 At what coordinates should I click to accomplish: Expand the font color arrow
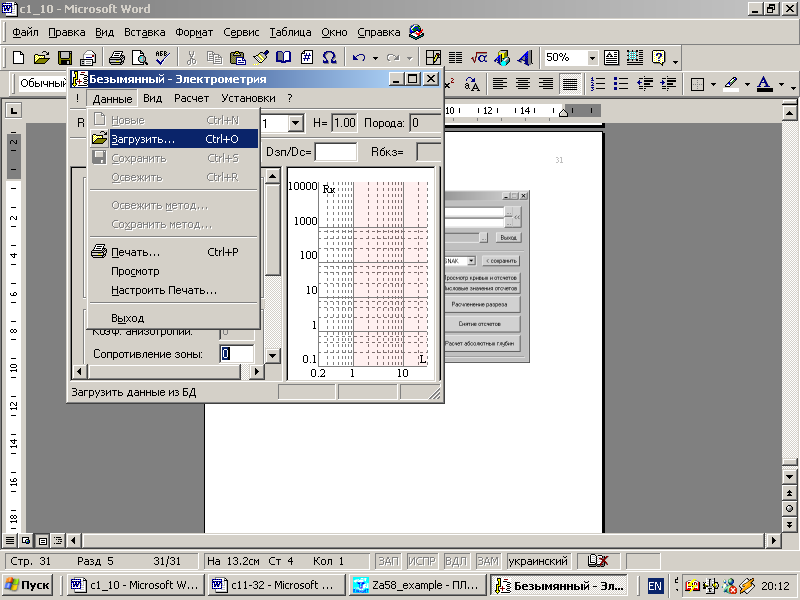pyautogui.click(x=781, y=85)
